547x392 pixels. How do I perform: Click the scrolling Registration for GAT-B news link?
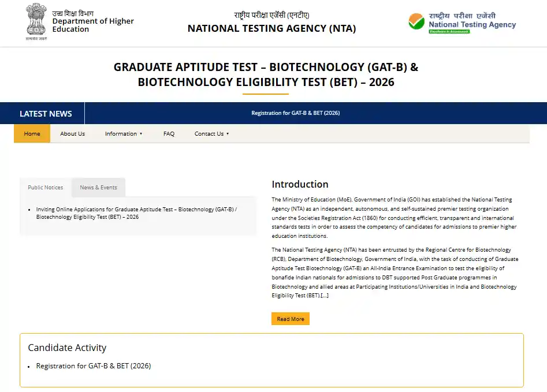click(296, 113)
